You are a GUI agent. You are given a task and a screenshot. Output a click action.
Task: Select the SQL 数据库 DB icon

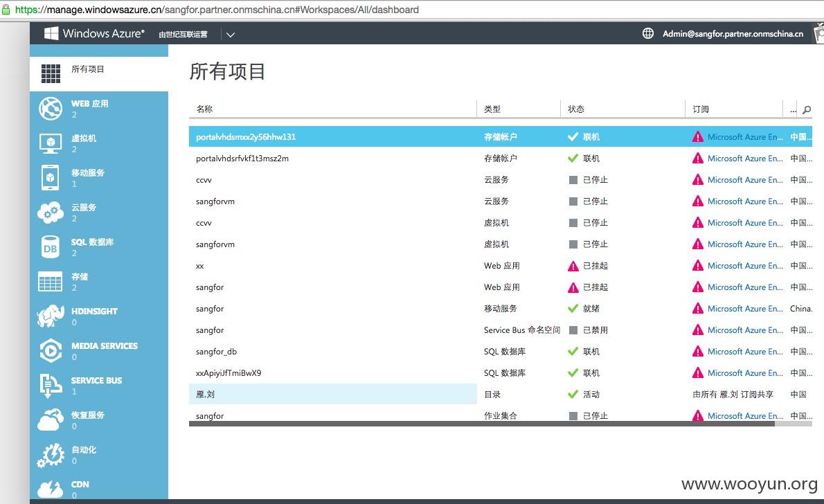(51, 247)
